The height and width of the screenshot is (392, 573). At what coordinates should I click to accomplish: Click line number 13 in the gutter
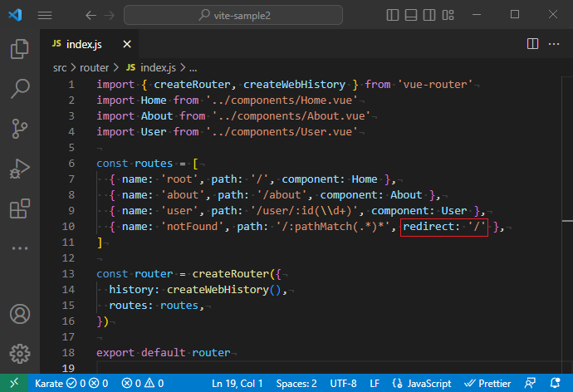(x=68, y=273)
